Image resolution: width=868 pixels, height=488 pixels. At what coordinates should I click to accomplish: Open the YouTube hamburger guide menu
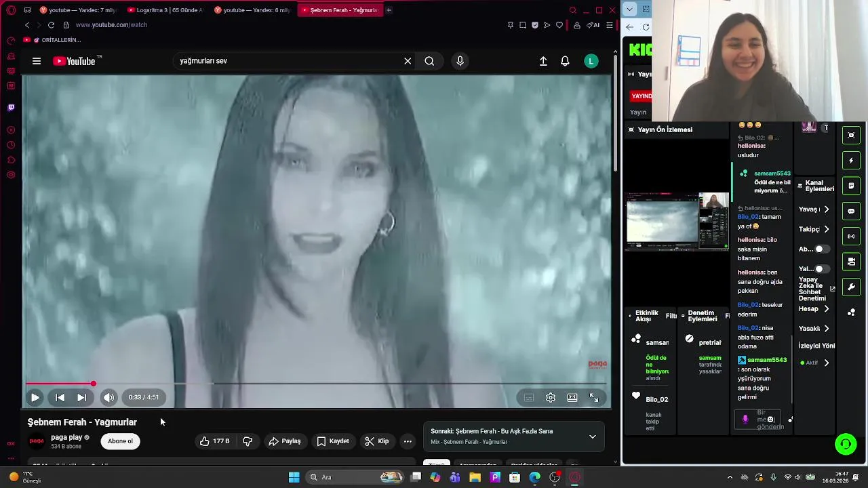point(37,61)
